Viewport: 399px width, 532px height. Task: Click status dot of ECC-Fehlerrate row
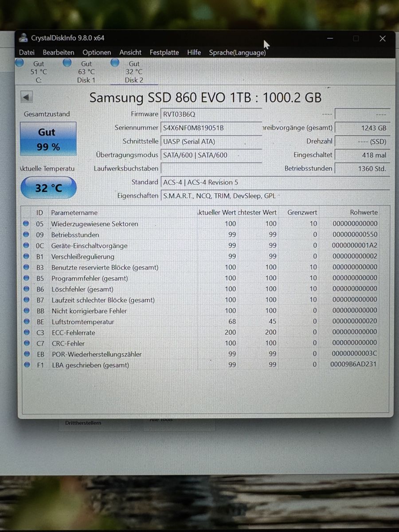point(26,332)
